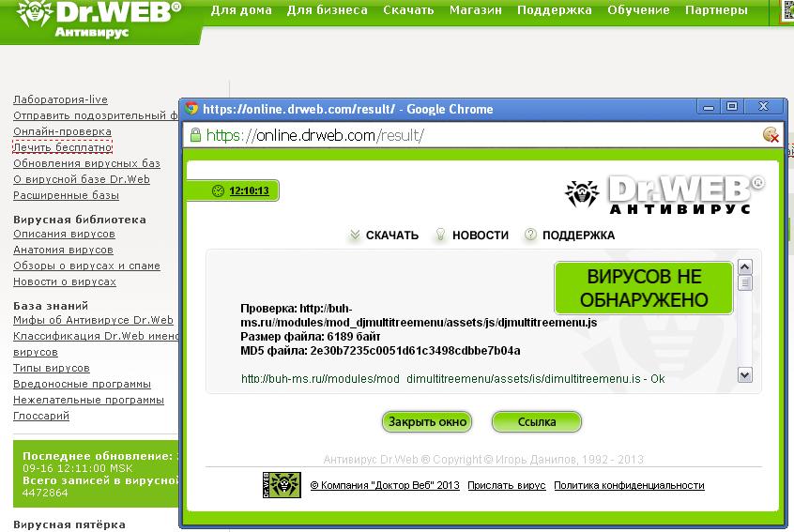The height and width of the screenshot is (532, 794).
Task: Click the scan result scrollbar up arrow
Action: (x=744, y=266)
